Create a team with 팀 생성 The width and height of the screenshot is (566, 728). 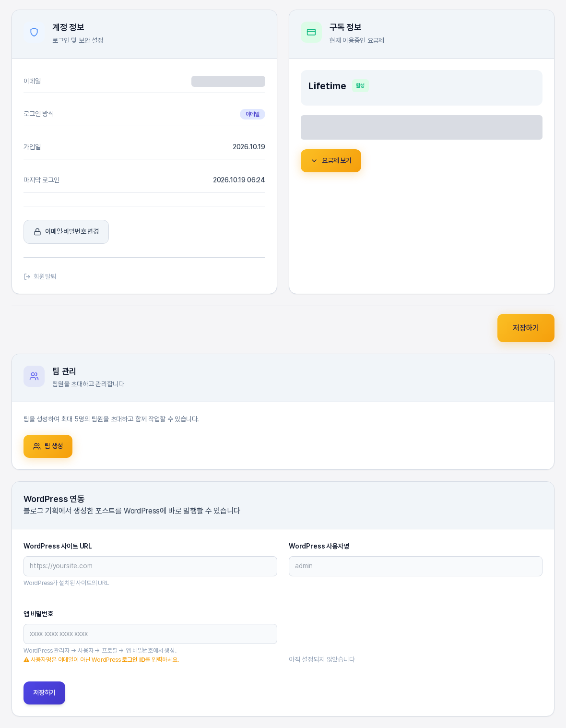(x=48, y=446)
